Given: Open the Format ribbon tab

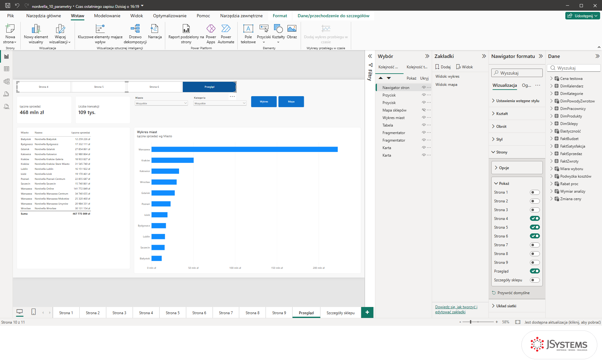Looking at the screenshot, I should pyautogui.click(x=280, y=16).
